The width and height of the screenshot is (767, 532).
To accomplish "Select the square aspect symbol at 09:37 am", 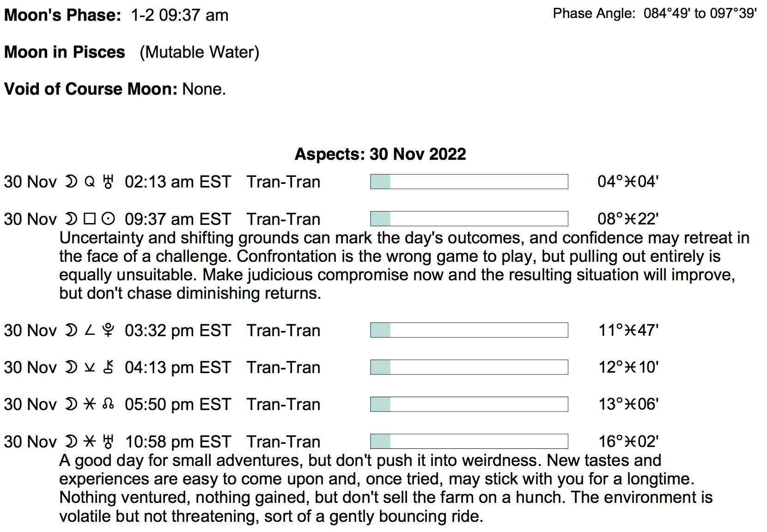I will pyautogui.click(x=90, y=219).
